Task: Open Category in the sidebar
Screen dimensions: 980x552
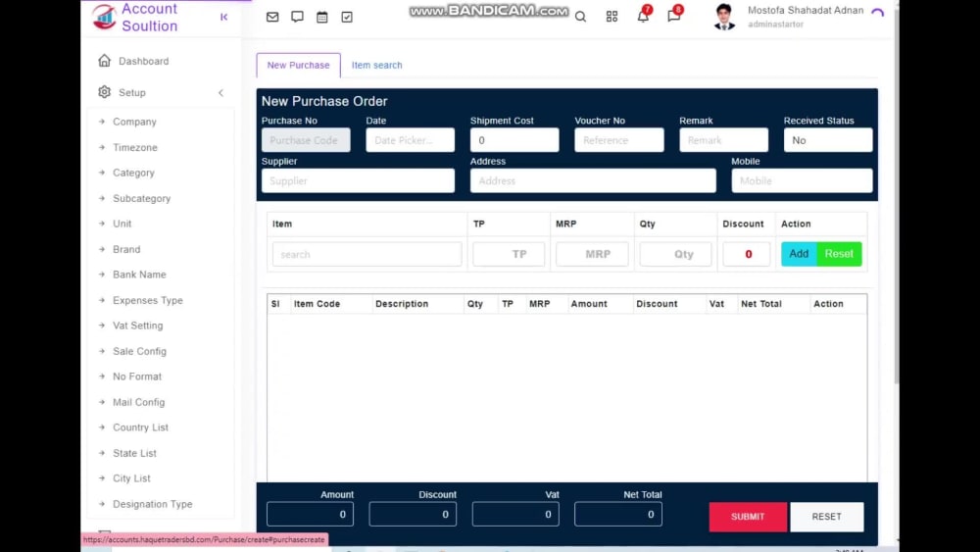Action: pos(133,173)
